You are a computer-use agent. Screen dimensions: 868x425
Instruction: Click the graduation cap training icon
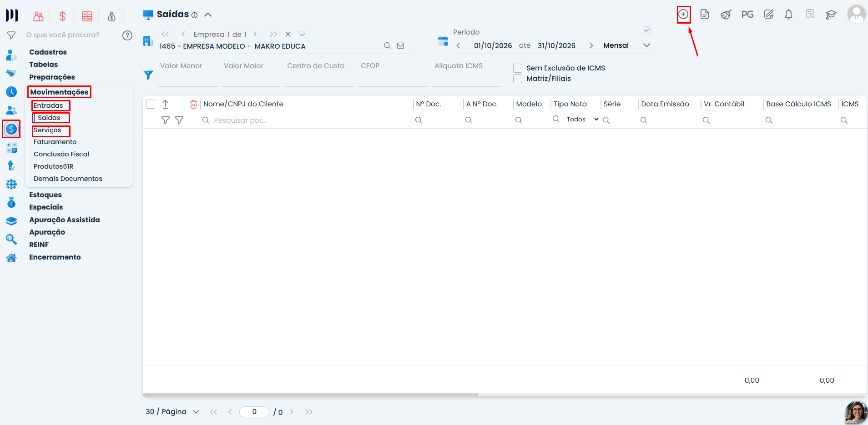[x=831, y=15]
